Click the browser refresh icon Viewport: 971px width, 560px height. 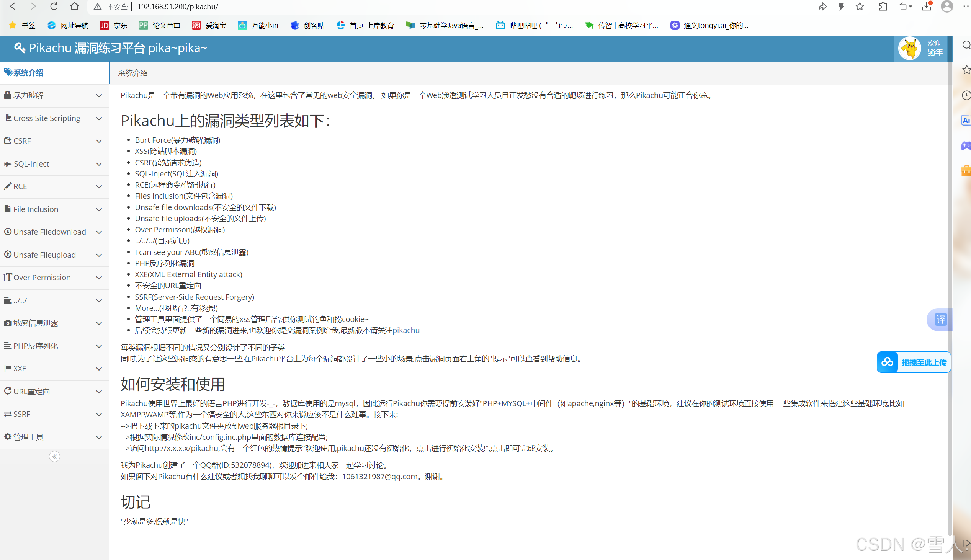(x=54, y=6)
